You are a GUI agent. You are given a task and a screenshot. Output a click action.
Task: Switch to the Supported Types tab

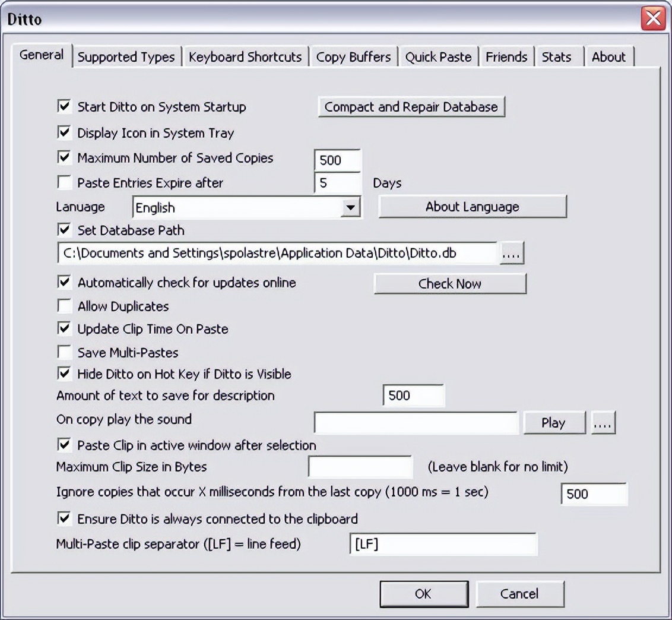[126, 56]
